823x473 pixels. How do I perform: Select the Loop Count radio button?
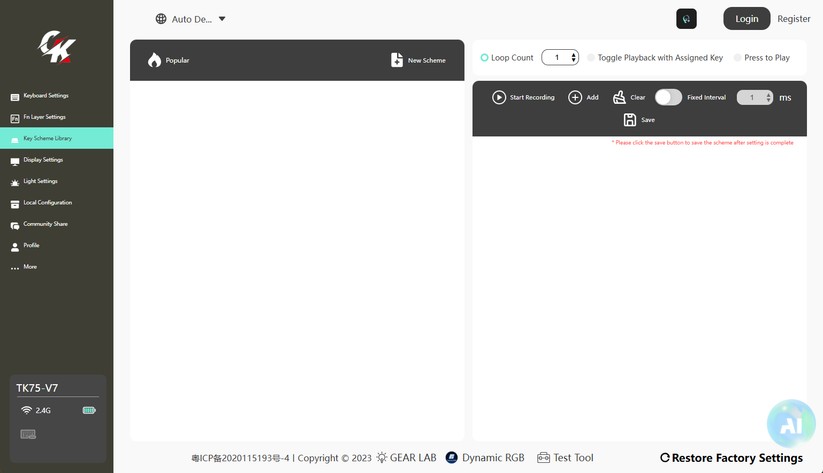point(484,58)
